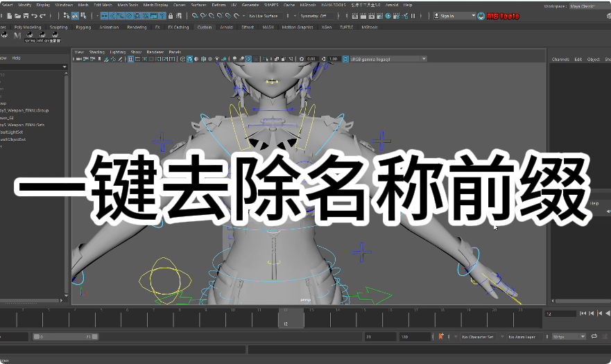Toggle viewport use all lights icon
Image resolution: width=611 pixels, height=364 pixels.
pos(217,59)
